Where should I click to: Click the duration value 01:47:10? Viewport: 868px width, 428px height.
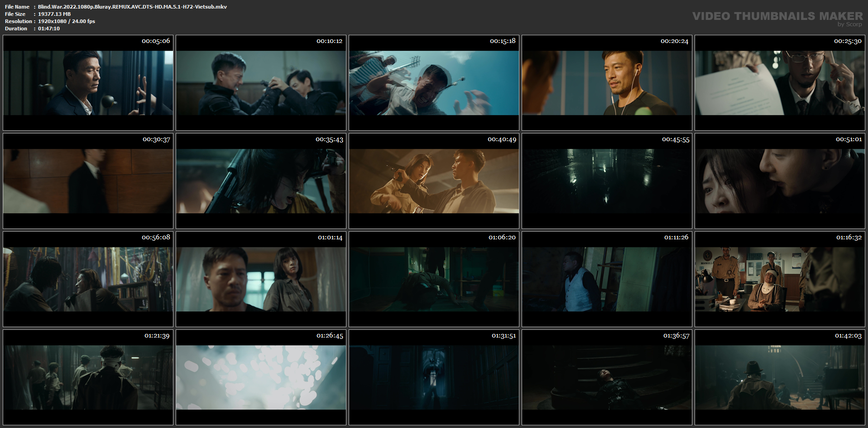click(x=49, y=29)
